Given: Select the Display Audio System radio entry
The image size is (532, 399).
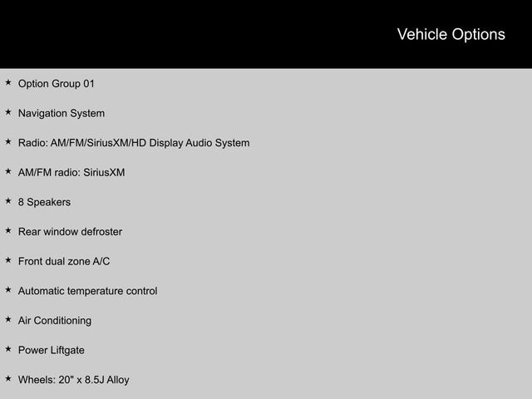Looking at the screenshot, I should tap(134, 143).
